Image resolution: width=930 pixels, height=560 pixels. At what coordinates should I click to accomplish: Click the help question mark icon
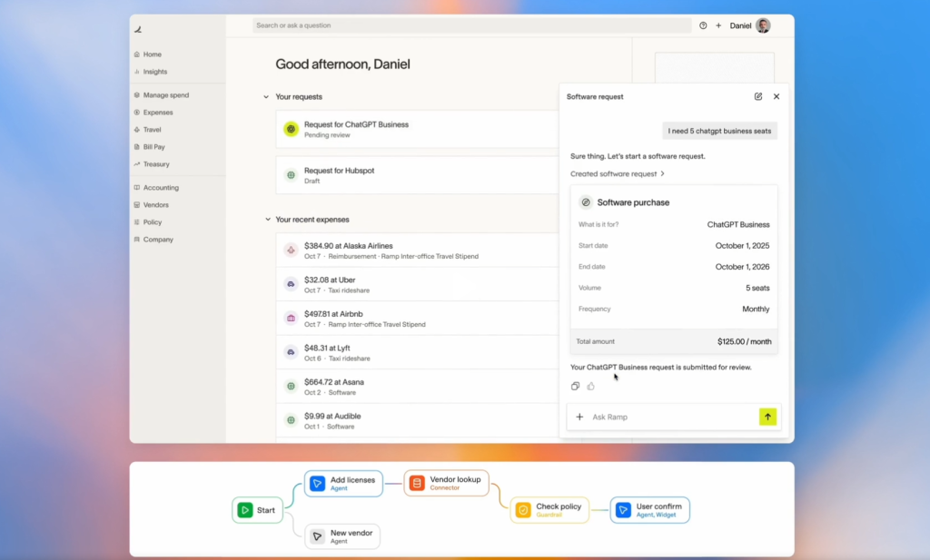pyautogui.click(x=703, y=25)
